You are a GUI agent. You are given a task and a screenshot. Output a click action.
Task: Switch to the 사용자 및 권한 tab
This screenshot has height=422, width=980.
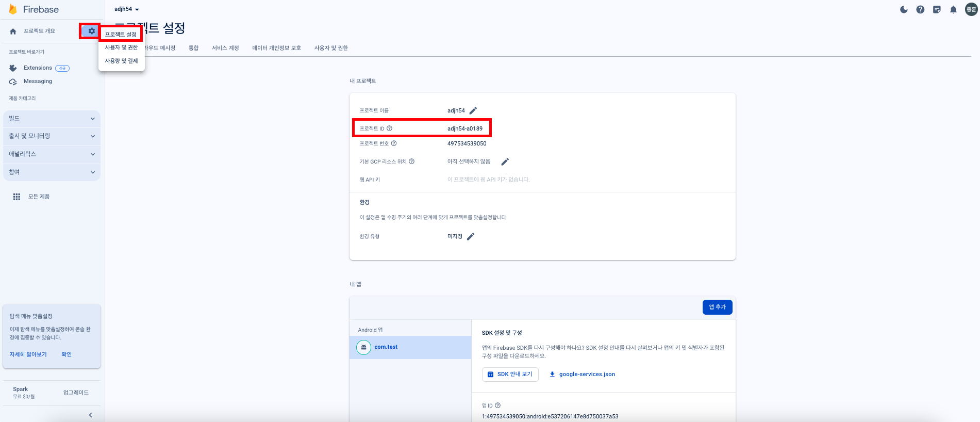tap(331, 48)
